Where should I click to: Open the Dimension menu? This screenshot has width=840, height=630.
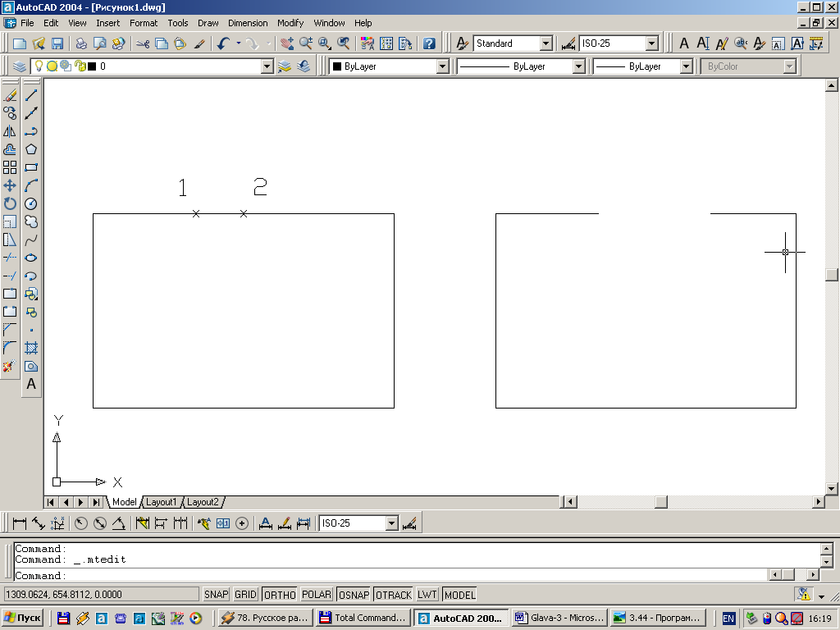tap(248, 23)
